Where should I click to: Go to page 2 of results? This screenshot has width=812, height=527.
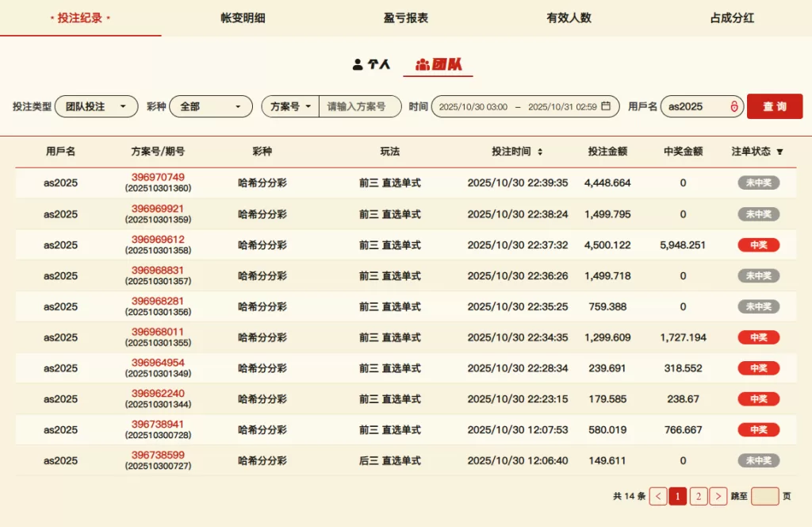[698, 496]
